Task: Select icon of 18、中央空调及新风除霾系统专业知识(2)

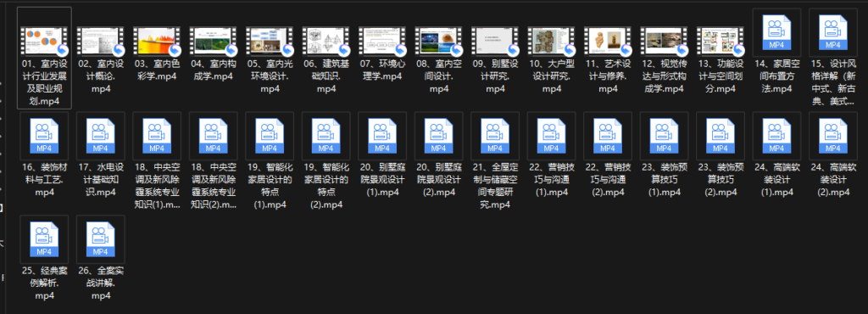Action: pyautogui.click(x=214, y=137)
